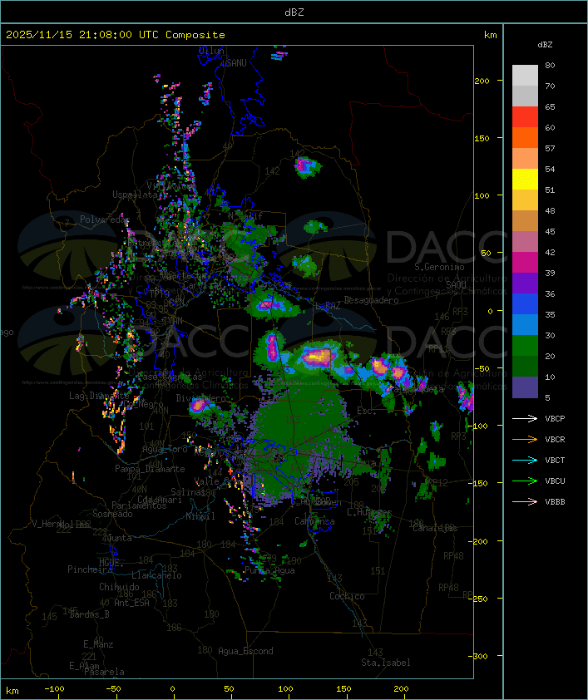This screenshot has height=700, width=588.
Task: Click the Polvareda place label
Action: (102, 219)
